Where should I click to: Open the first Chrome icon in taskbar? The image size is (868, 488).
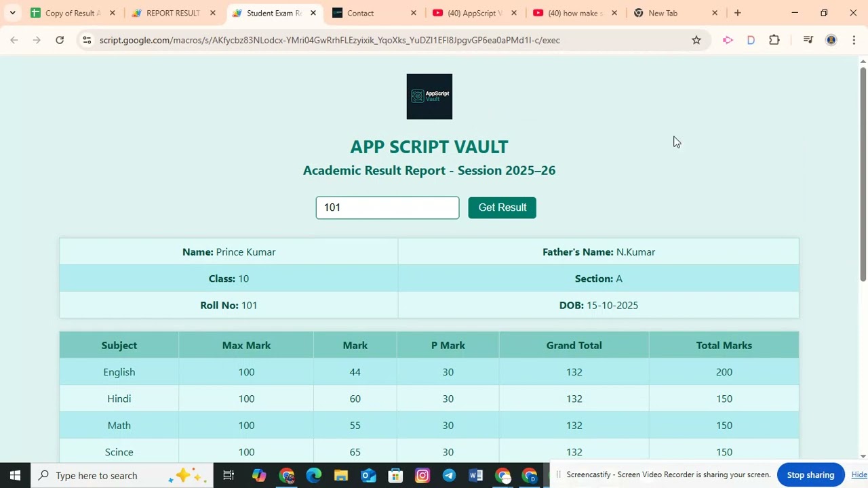[286, 475]
